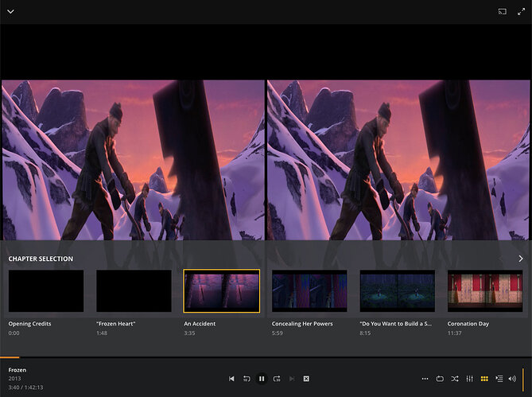
Task: Pause the movie playback
Action: [262, 379]
